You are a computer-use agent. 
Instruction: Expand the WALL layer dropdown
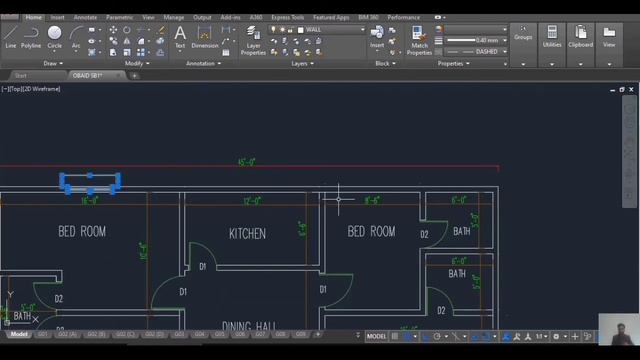pos(362,29)
